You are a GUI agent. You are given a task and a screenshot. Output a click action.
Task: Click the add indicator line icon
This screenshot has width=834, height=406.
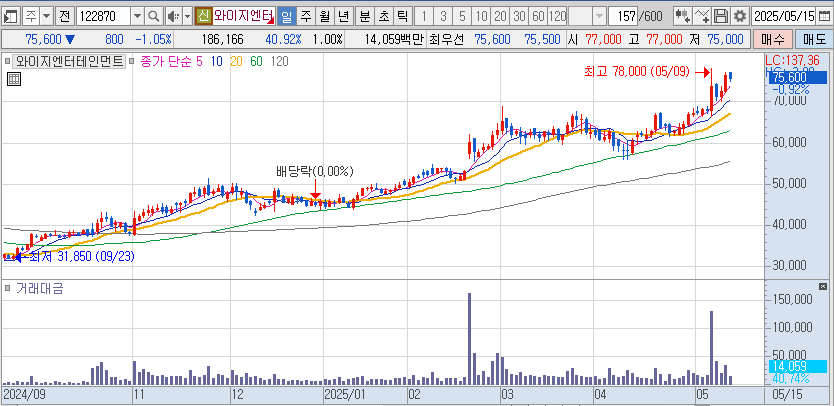pyautogui.click(x=702, y=17)
